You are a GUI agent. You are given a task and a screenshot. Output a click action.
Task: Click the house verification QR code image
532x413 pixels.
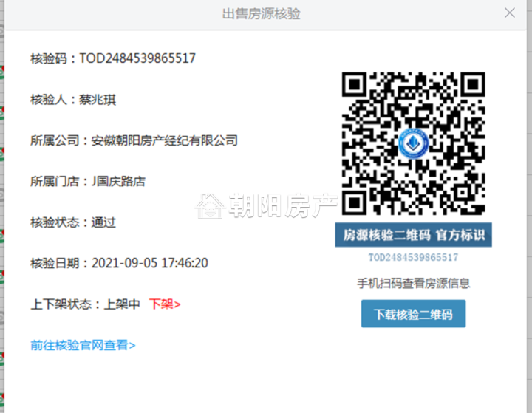pyautogui.click(x=413, y=143)
